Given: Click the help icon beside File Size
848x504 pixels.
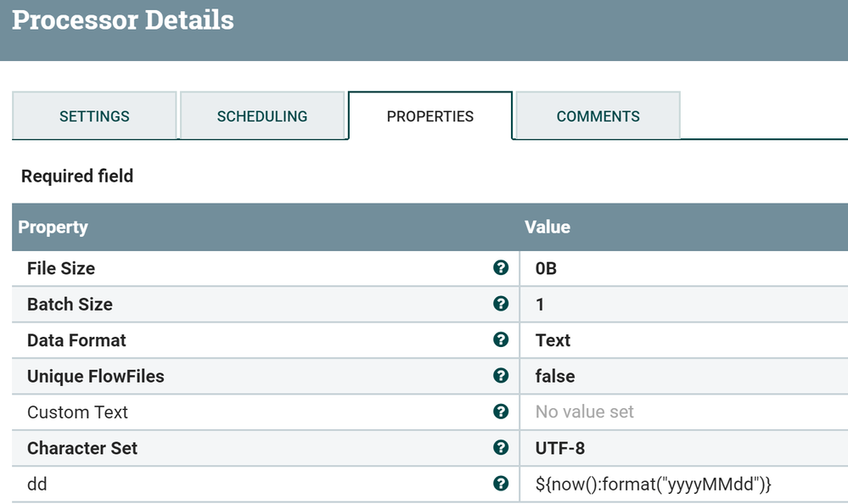Looking at the screenshot, I should (x=501, y=268).
